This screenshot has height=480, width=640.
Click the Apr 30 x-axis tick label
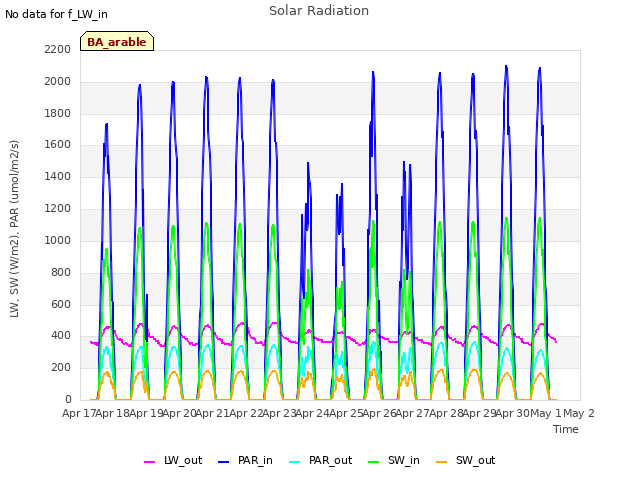513,413
